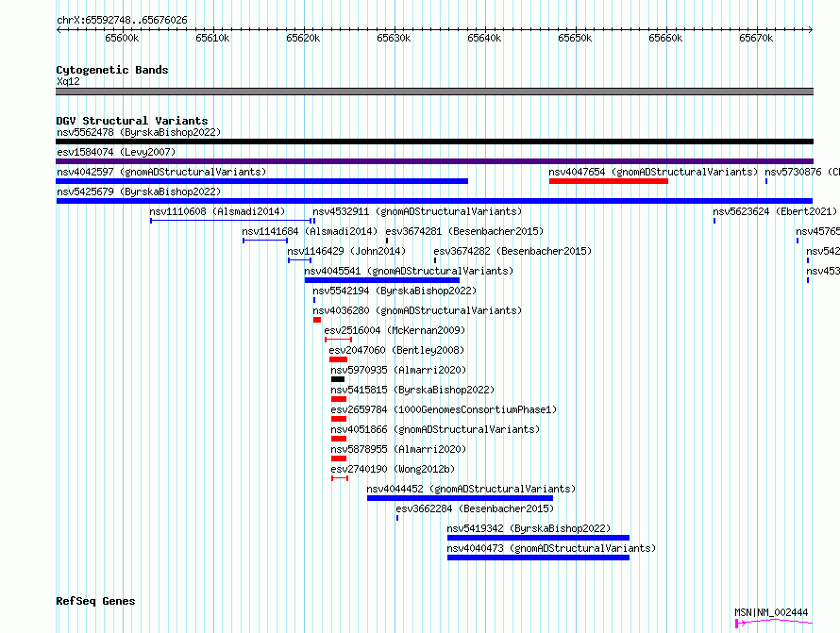Select the blue nsv5425679 variant bar
Viewport: 840px width, 633px height.
434,201
